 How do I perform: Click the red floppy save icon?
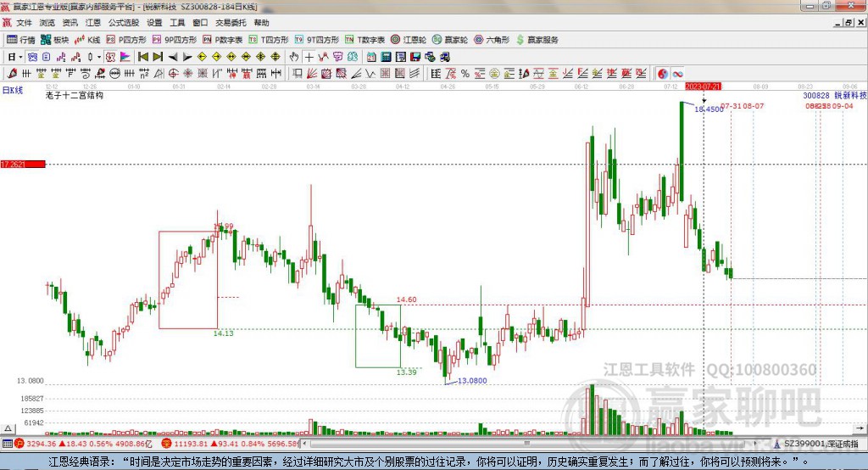(x=415, y=57)
